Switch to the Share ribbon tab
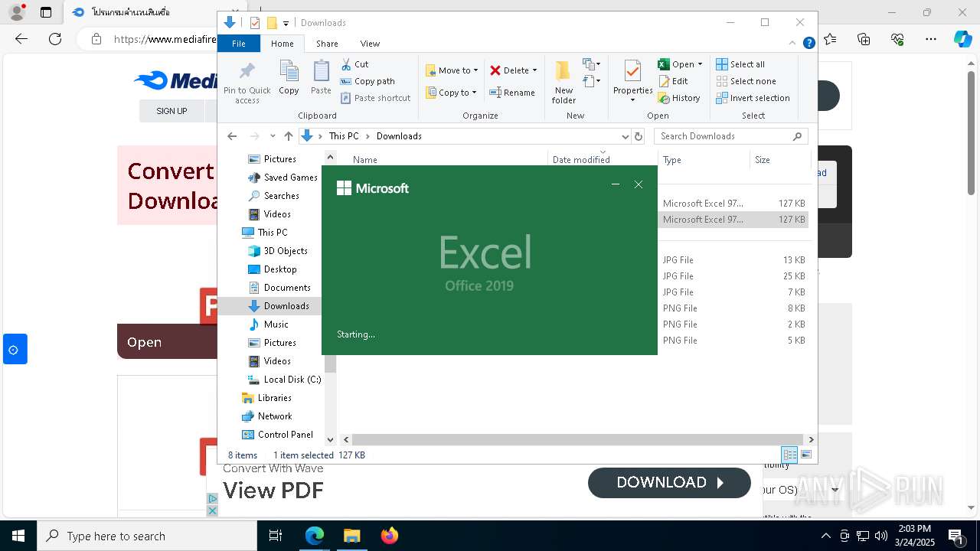Image resolution: width=980 pixels, height=551 pixels. [327, 44]
